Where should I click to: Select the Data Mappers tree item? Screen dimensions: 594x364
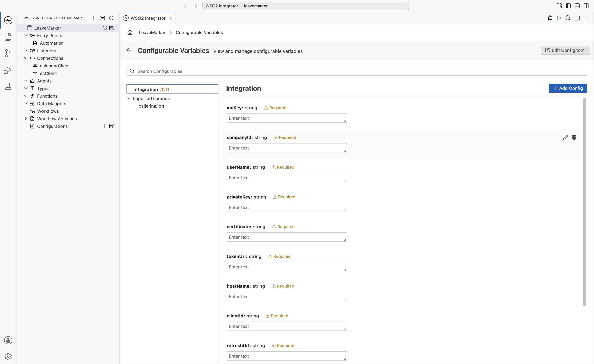[52, 103]
